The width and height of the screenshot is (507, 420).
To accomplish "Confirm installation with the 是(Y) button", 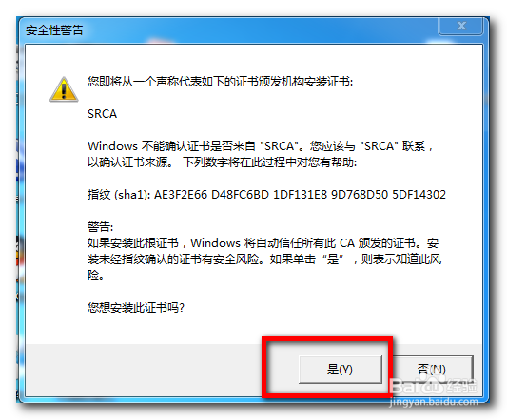I will (341, 370).
